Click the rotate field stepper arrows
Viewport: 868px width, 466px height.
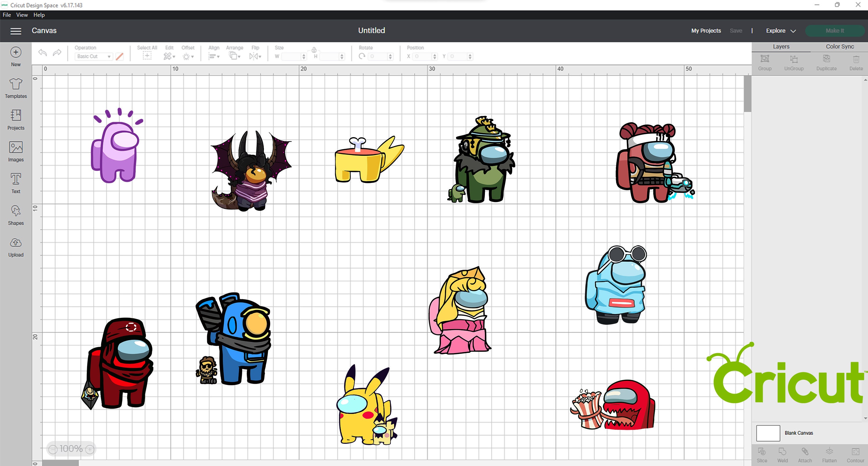(390, 57)
